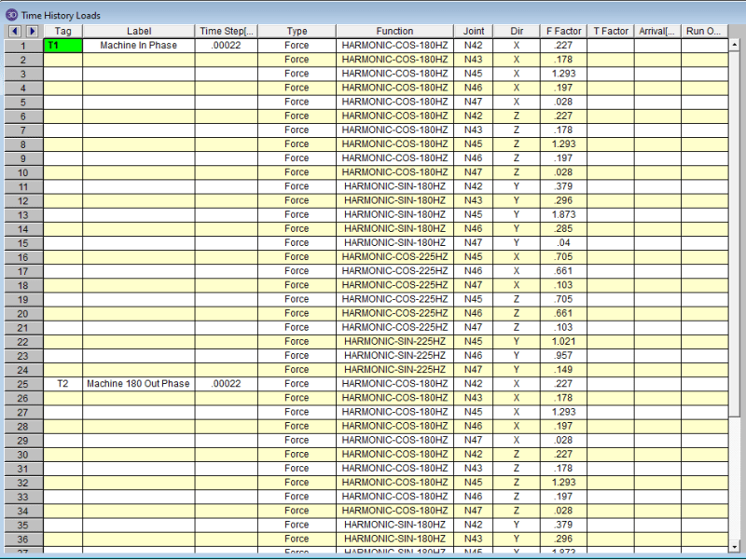Screen dimensions: 746x560
Task: Click F Factor .379 in row 35
Action: [564, 525]
